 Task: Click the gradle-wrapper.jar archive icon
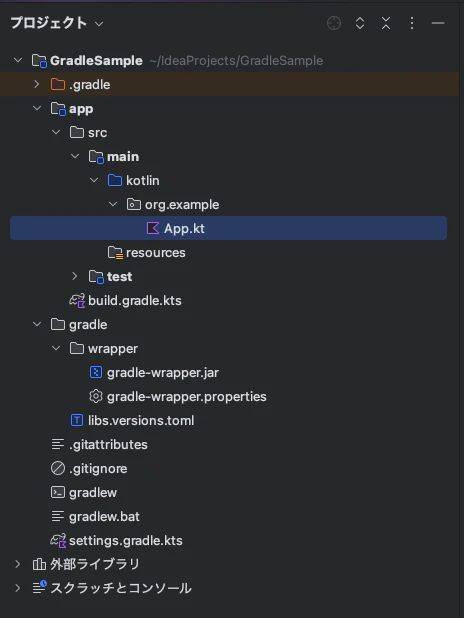point(96,372)
